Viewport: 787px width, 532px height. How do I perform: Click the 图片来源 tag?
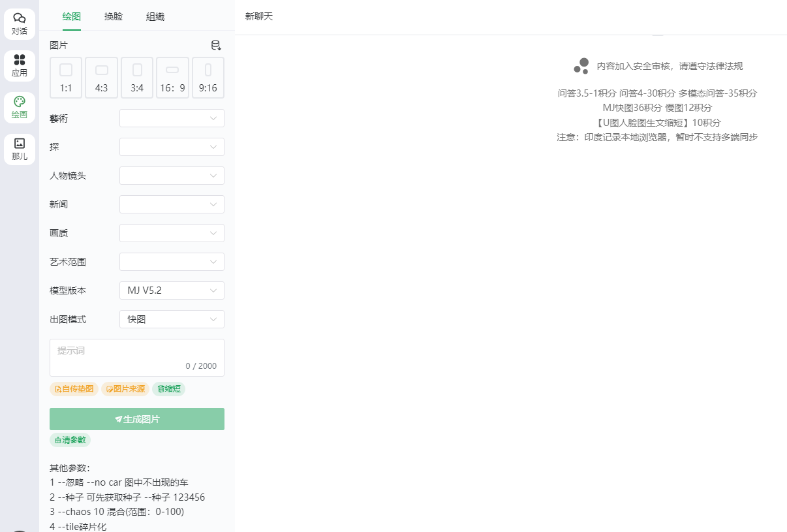(x=125, y=389)
